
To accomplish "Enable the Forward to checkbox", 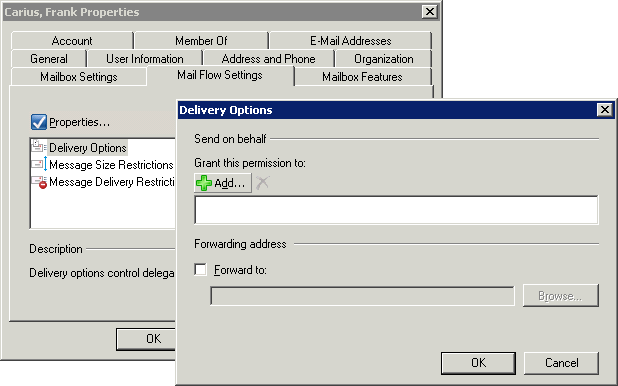I will pos(200,270).
